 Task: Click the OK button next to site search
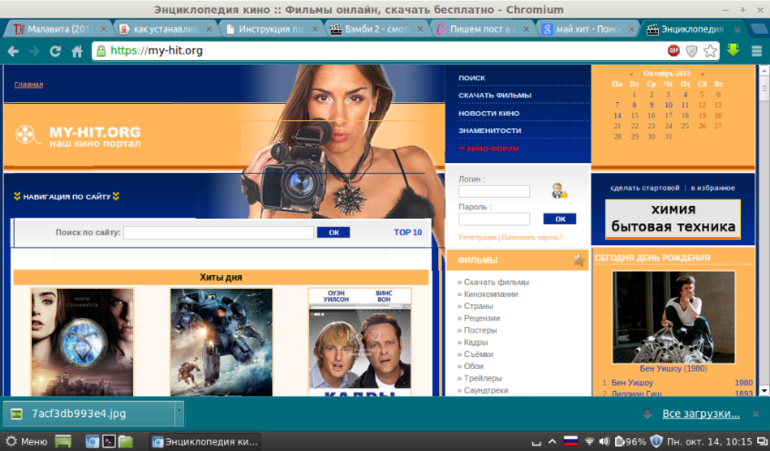333,232
